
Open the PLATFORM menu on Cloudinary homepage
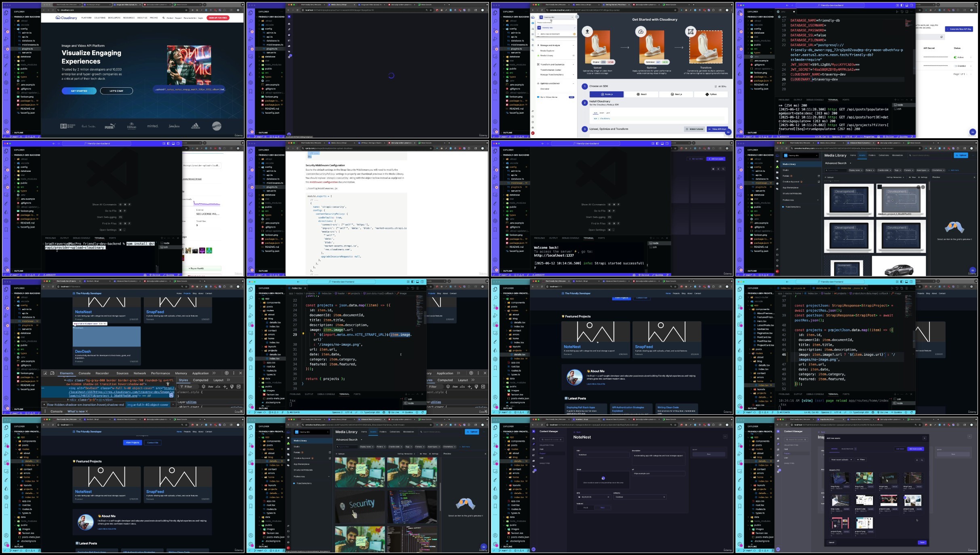[x=86, y=18]
